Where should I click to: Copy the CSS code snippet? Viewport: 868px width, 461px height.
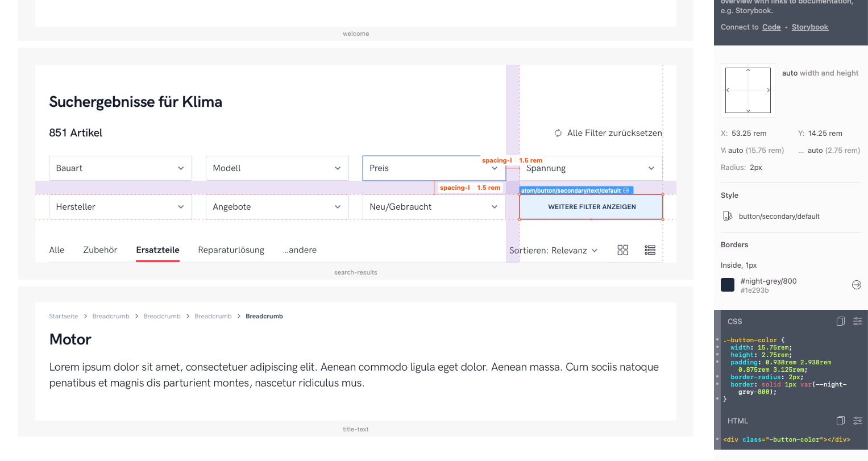tap(841, 321)
